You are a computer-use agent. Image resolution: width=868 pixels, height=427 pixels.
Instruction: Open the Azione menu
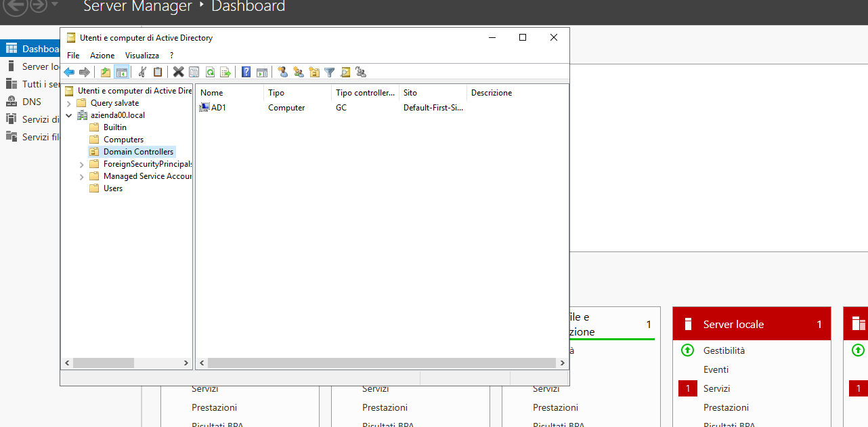coord(102,56)
